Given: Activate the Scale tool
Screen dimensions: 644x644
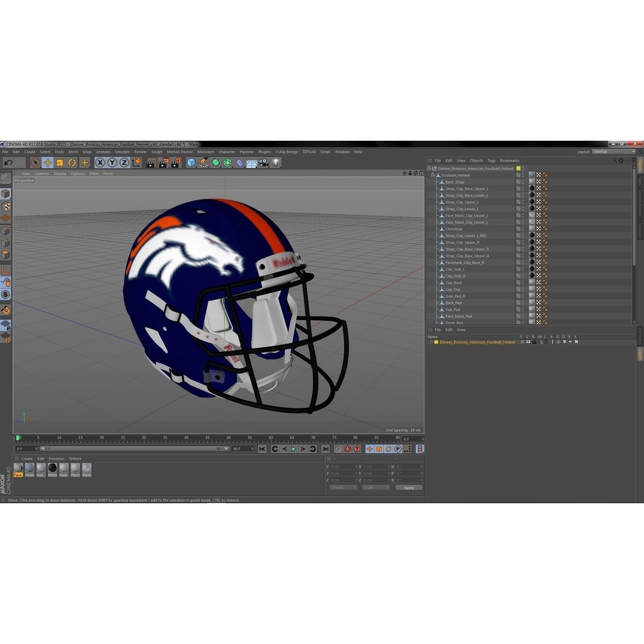Looking at the screenshot, I should (60, 163).
